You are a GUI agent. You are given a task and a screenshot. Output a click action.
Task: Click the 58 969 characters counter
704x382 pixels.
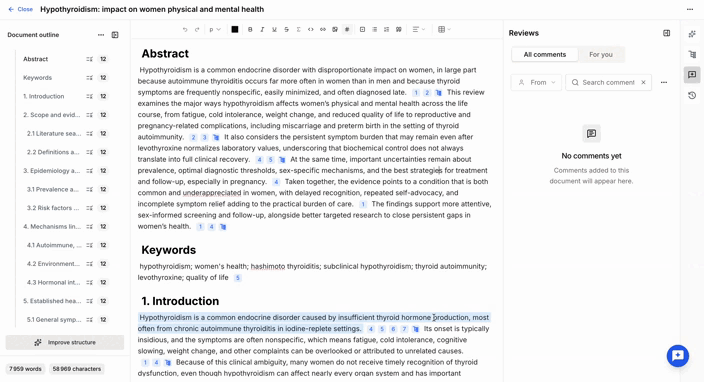click(77, 369)
